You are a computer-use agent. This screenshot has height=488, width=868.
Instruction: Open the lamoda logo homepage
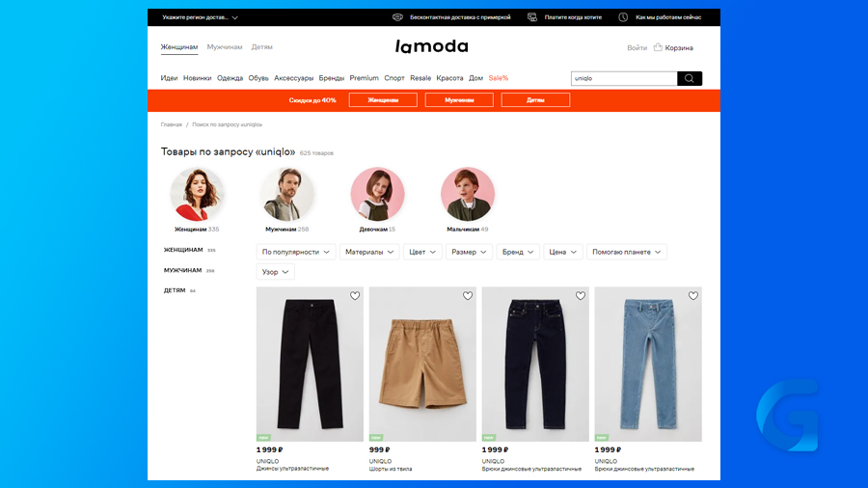tap(432, 46)
